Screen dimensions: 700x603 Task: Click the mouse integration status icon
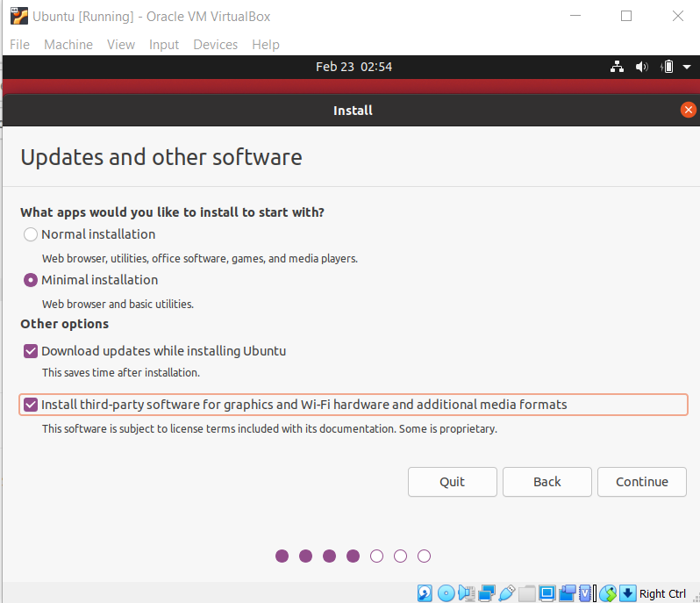pos(608,593)
